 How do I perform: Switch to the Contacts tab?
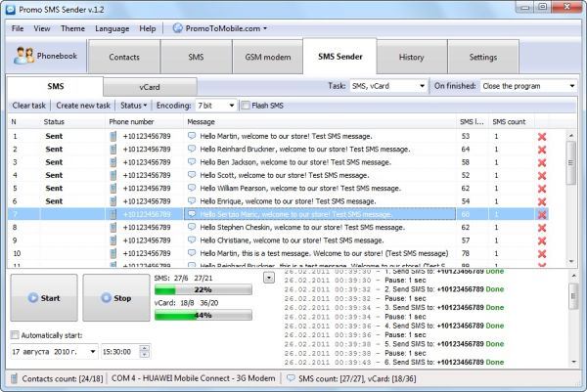click(x=124, y=57)
